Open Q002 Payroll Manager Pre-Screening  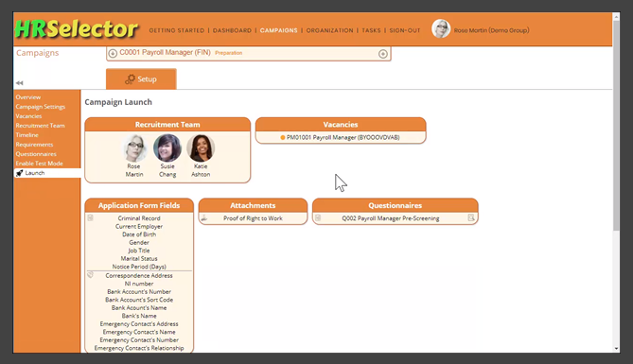[x=391, y=218]
